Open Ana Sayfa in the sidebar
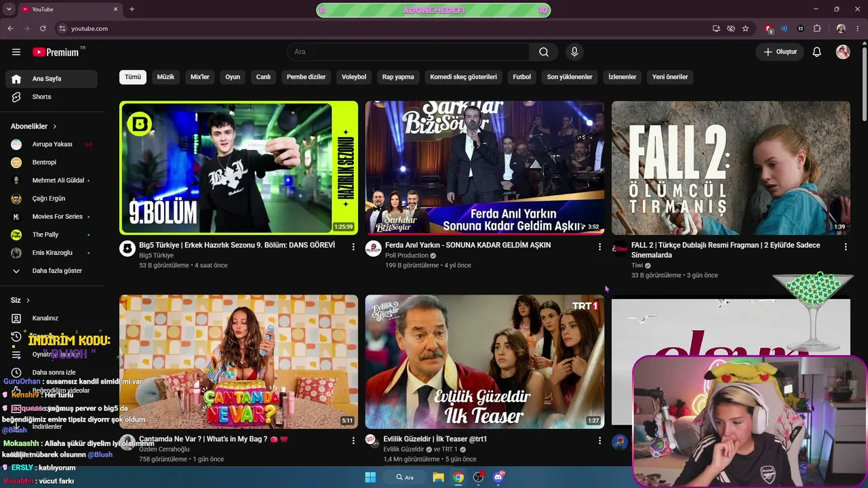868x488 pixels. click(x=52, y=79)
